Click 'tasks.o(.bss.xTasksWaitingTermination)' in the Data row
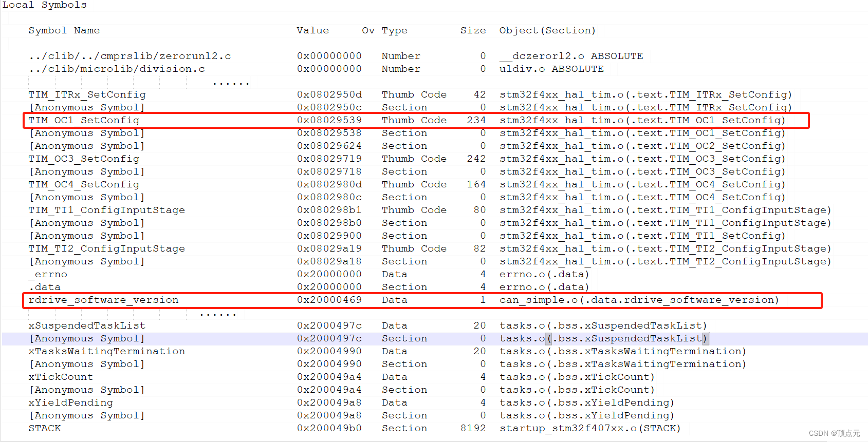This screenshot has width=868, height=442. [x=623, y=351]
